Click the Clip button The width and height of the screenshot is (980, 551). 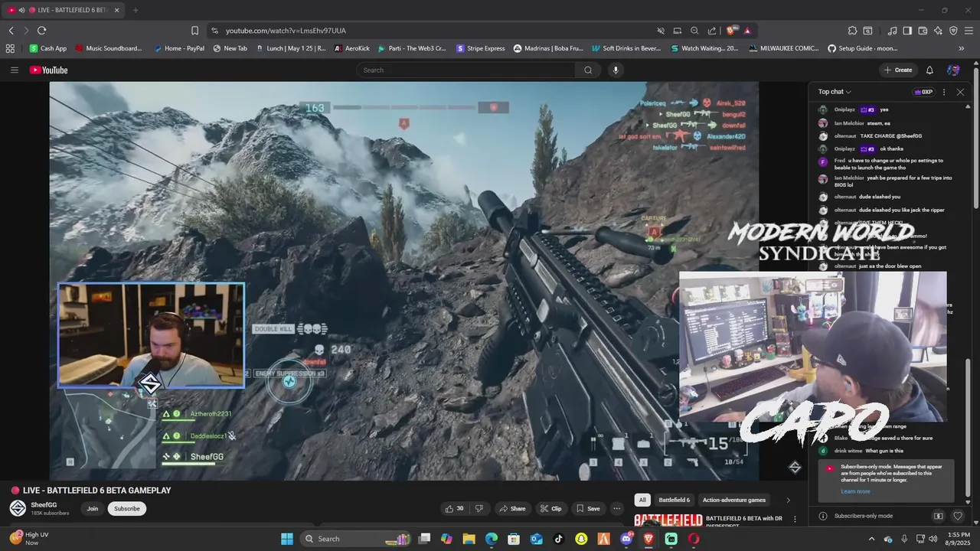point(550,508)
